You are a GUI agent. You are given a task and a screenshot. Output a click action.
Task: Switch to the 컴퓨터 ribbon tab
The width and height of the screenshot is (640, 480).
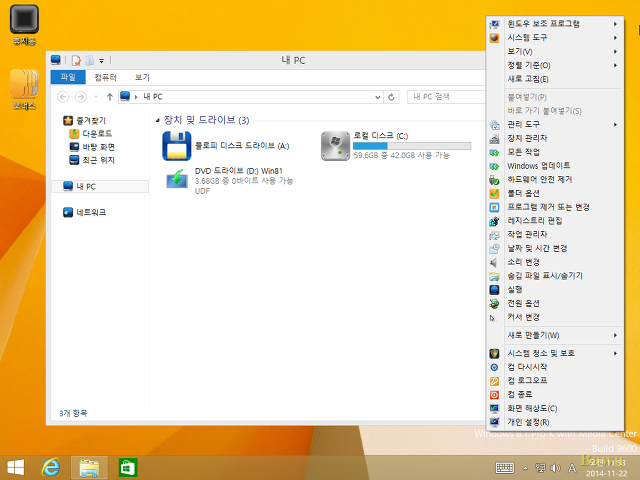(x=105, y=77)
